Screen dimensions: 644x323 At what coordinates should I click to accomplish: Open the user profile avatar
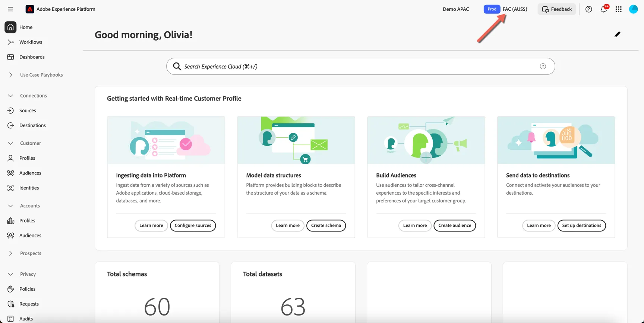point(634,9)
